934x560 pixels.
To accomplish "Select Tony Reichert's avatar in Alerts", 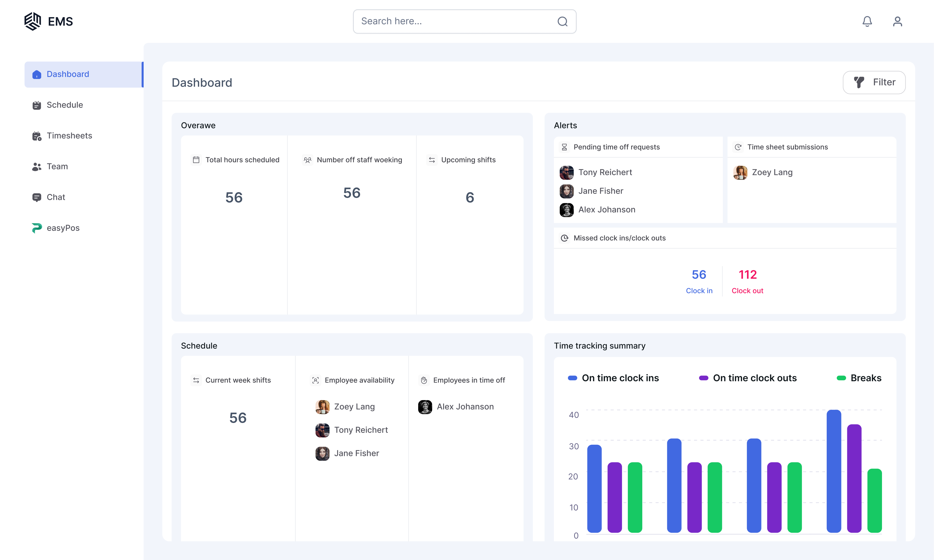I will (566, 172).
